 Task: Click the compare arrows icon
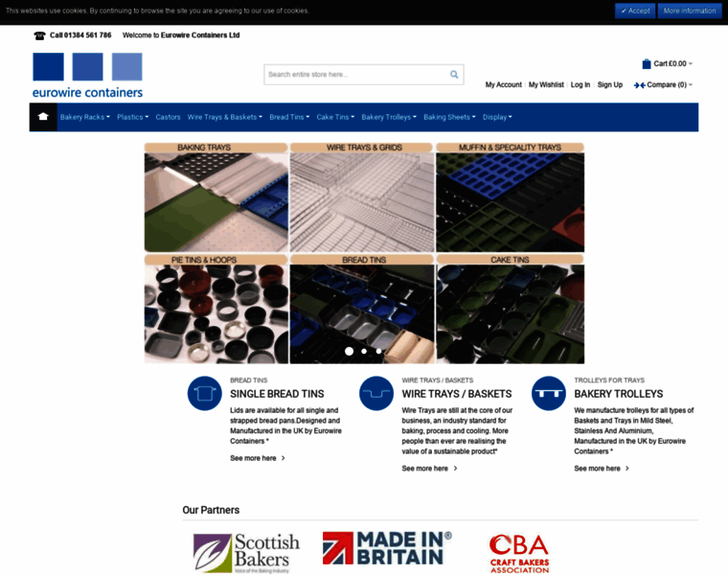click(639, 85)
